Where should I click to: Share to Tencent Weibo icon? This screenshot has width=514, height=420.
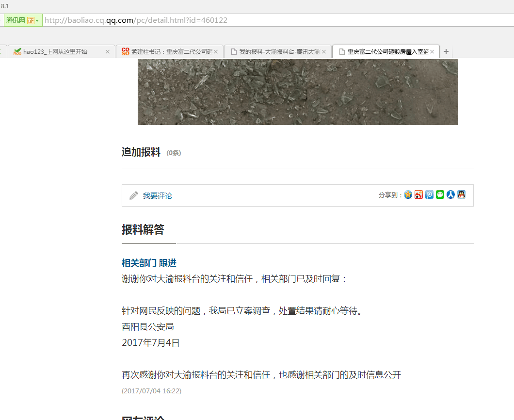(x=430, y=195)
